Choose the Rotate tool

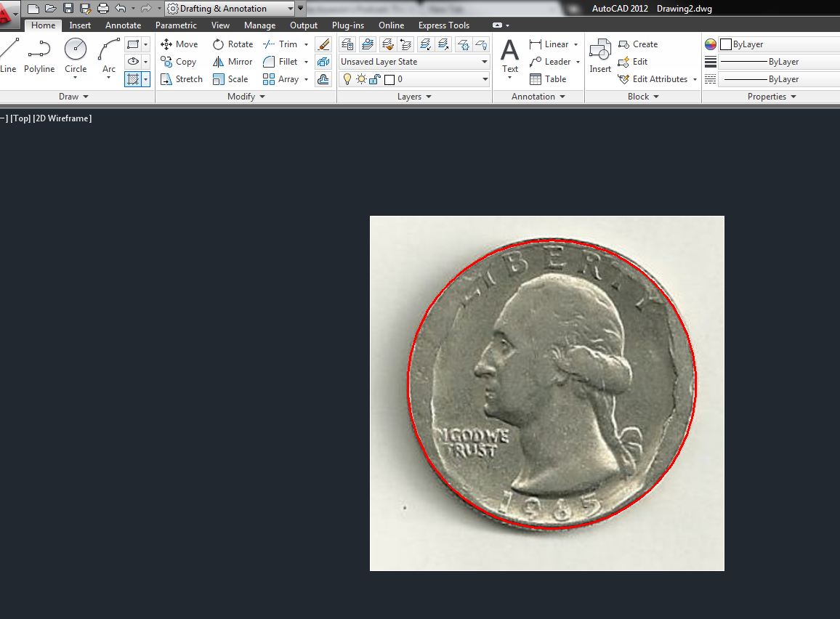(233, 44)
